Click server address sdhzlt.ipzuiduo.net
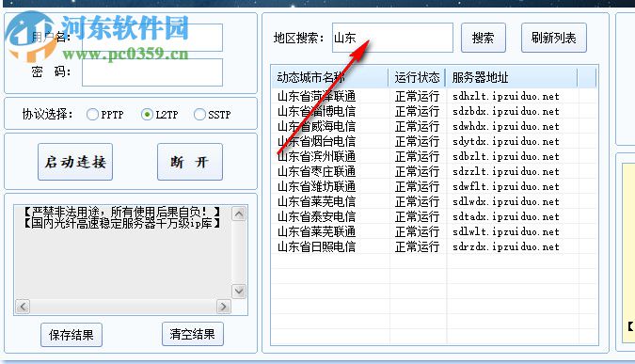This screenshot has width=635, height=364. pyautogui.click(x=506, y=96)
